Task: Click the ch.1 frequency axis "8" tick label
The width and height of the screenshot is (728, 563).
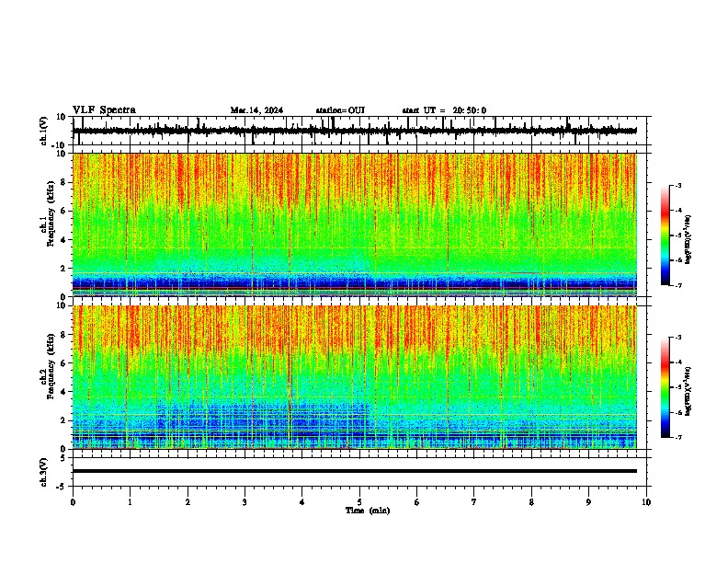Action: [63, 182]
